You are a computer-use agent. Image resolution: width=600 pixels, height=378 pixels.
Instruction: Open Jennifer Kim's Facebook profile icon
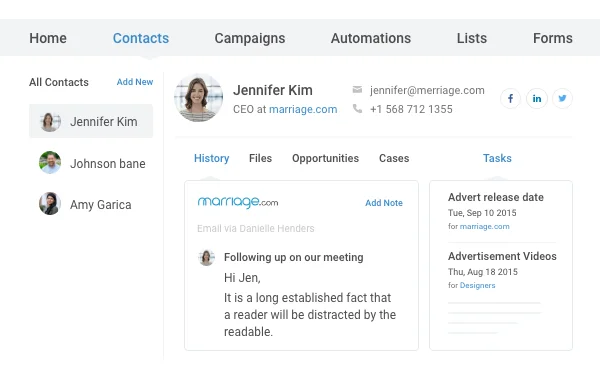[x=510, y=99]
